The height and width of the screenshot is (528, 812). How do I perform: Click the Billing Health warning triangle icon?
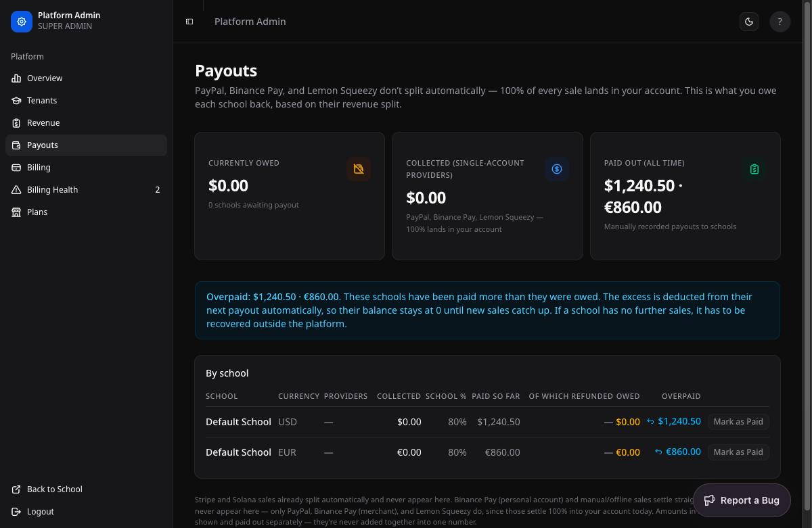pos(16,190)
